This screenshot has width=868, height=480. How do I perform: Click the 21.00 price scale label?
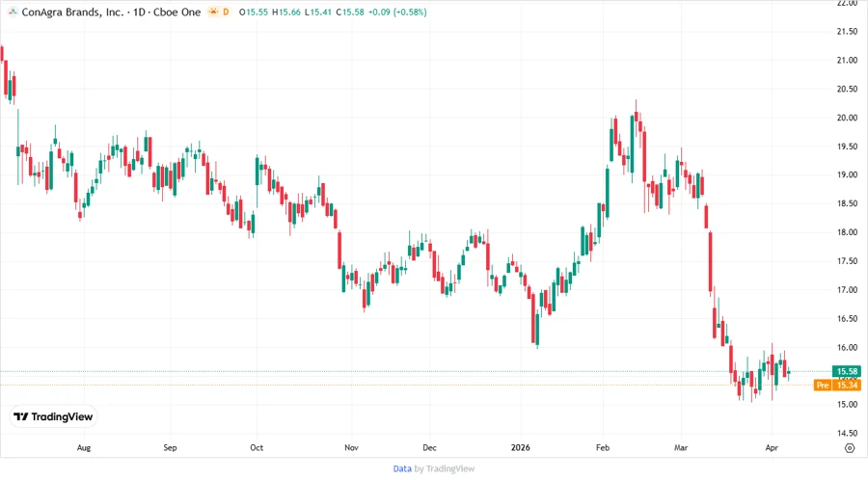(x=847, y=61)
